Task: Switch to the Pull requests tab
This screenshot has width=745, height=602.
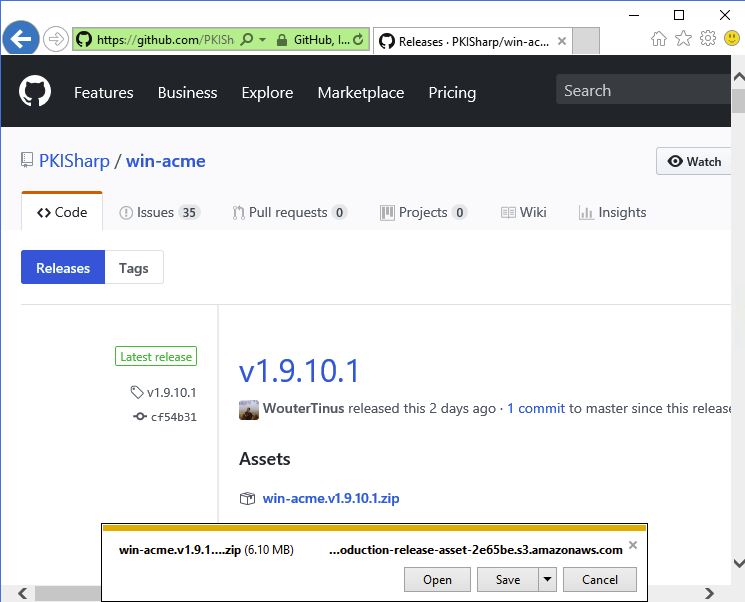Action: [x=290, y=212]
